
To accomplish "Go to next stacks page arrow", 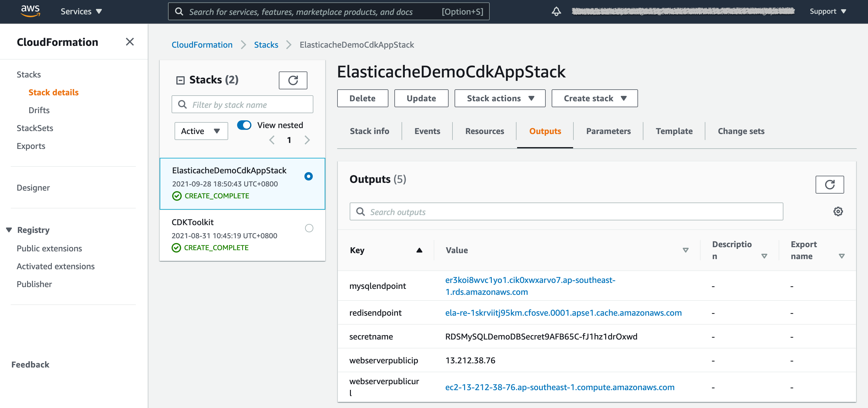I will click(307, 140).
